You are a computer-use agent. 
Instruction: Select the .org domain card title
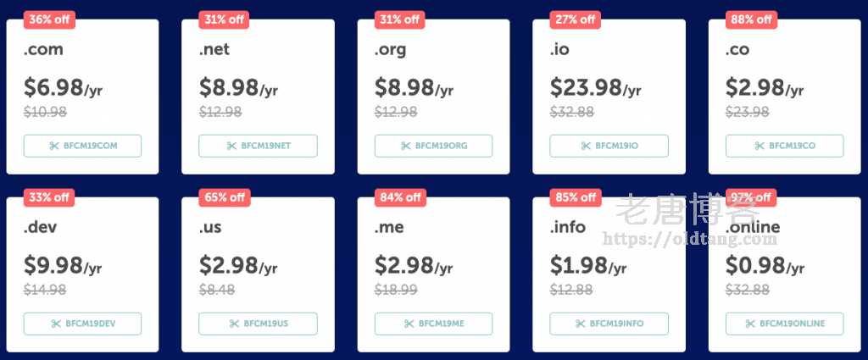pos(391,50)
